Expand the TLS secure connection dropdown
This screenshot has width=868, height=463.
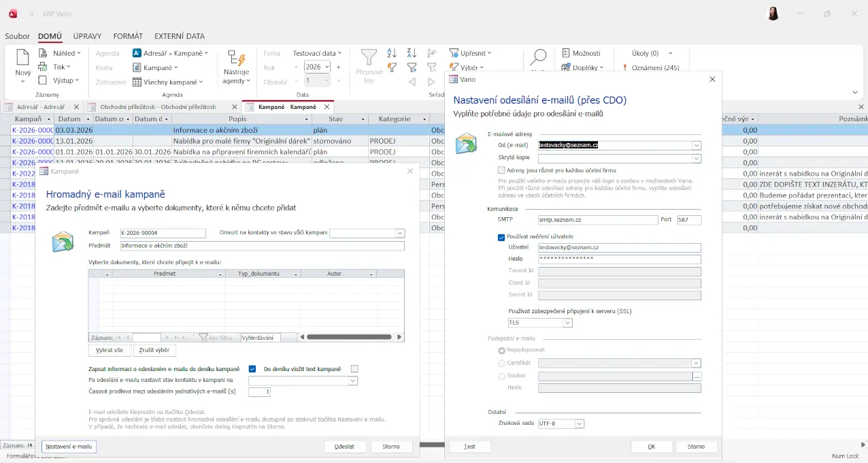567,323
